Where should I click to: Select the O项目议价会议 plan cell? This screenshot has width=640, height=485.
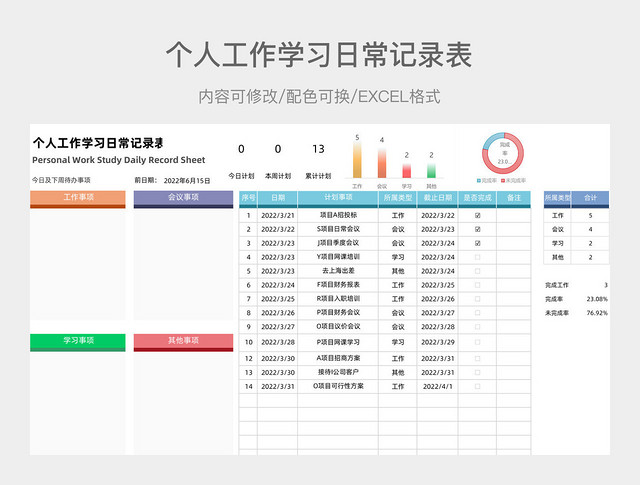[x=338, y=326]
